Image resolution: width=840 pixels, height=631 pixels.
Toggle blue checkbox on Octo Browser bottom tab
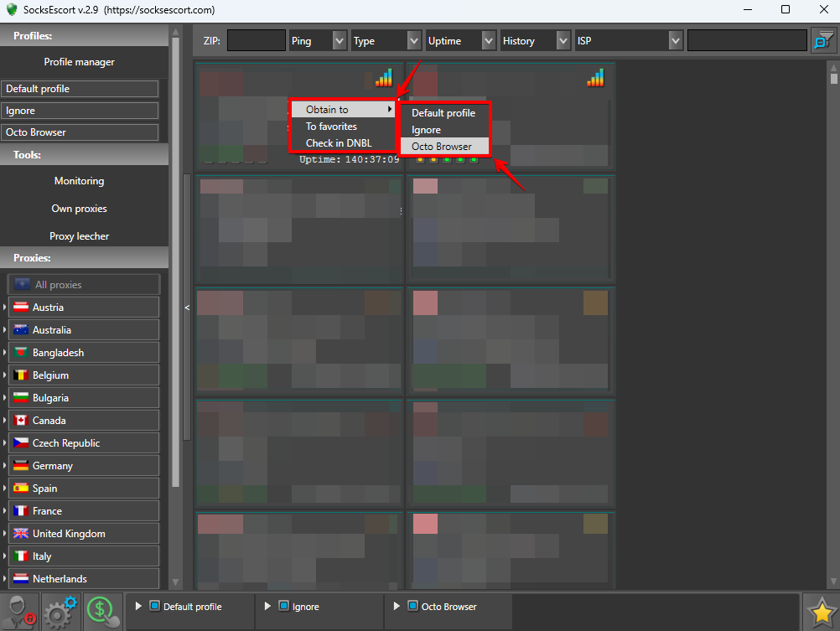(x=412, y=606)
